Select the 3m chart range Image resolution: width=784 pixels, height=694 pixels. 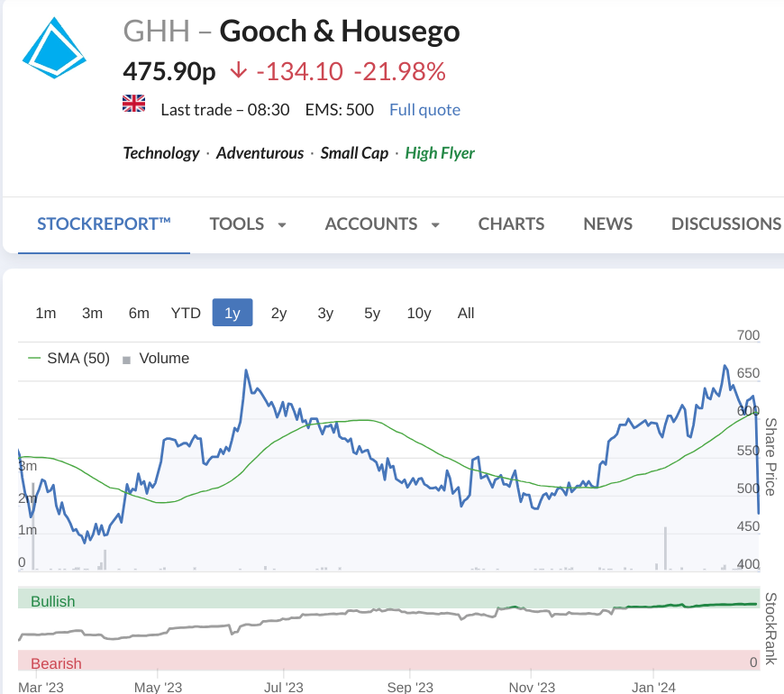92,313
